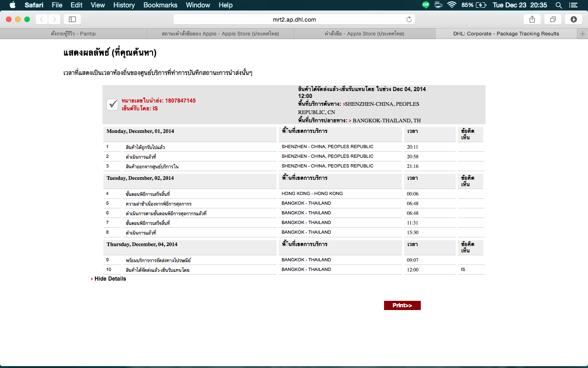Viewport: 588px width, 368px height.
Task: Click HONG KONG - HONG KONG cell
Action: tap(312, 194)
